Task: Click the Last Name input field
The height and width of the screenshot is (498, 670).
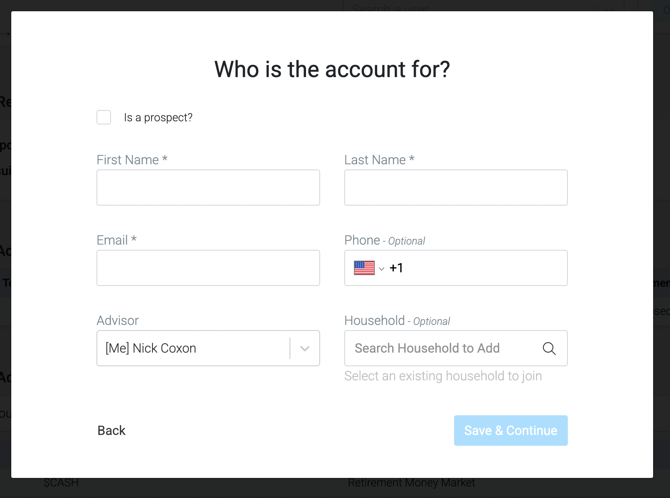Action: (456, 188)
